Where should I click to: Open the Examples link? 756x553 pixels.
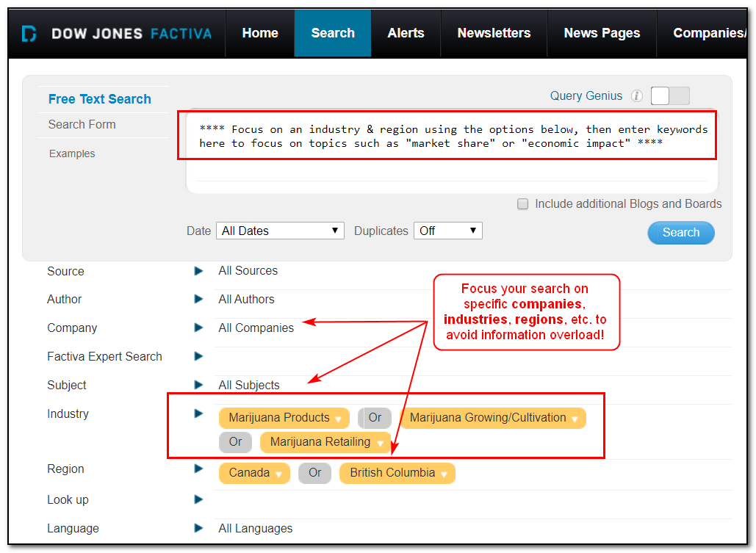tap(72, 153)
